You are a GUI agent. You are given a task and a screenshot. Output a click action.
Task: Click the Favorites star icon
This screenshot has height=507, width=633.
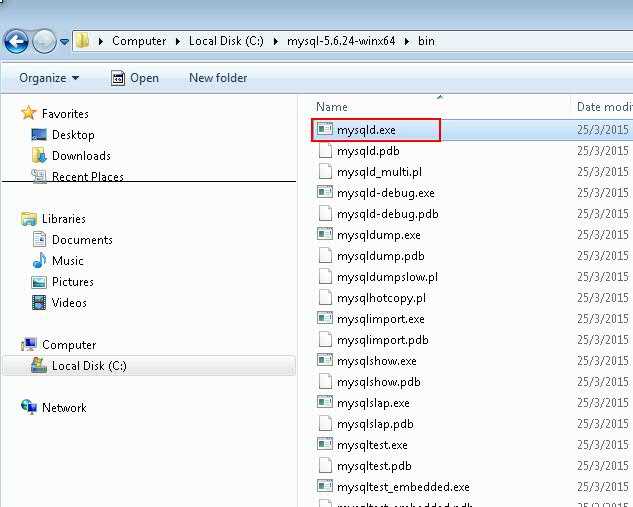[29, 113]
